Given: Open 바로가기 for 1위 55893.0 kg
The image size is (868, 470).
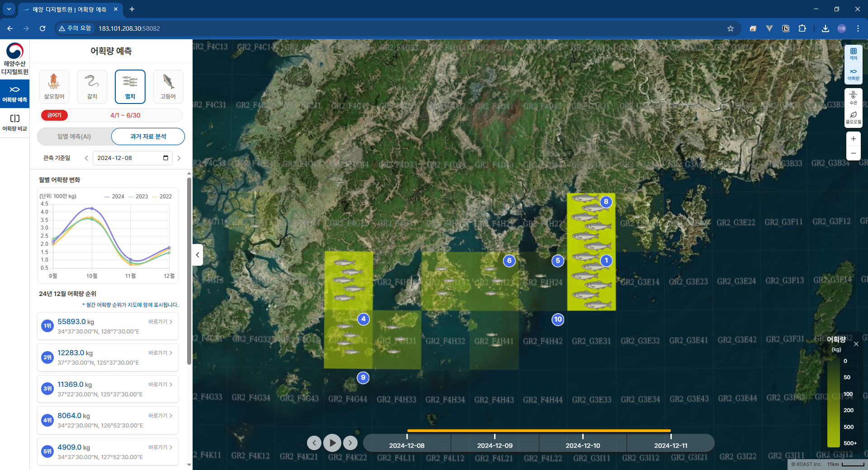Looking at the screenshot, I should [160, 322].
